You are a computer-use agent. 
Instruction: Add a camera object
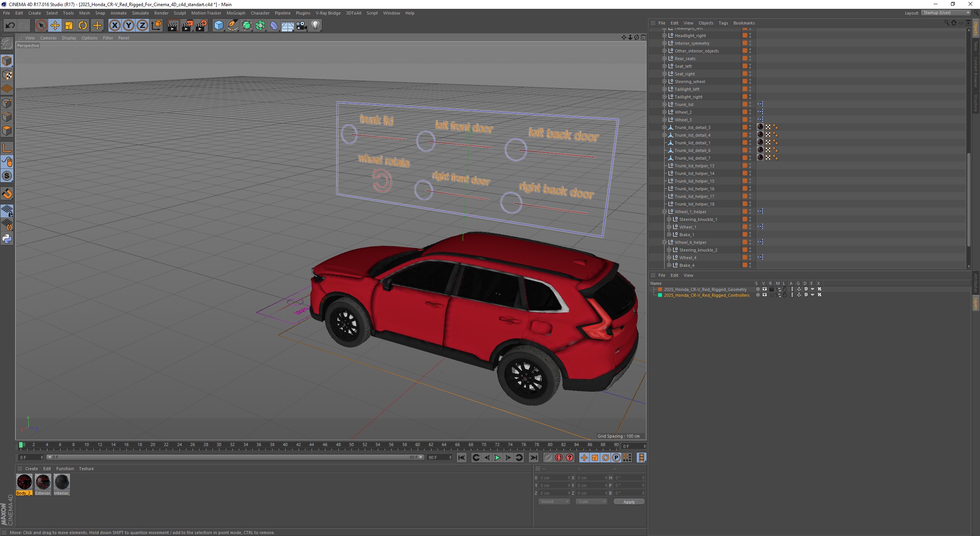click(302, 26)
